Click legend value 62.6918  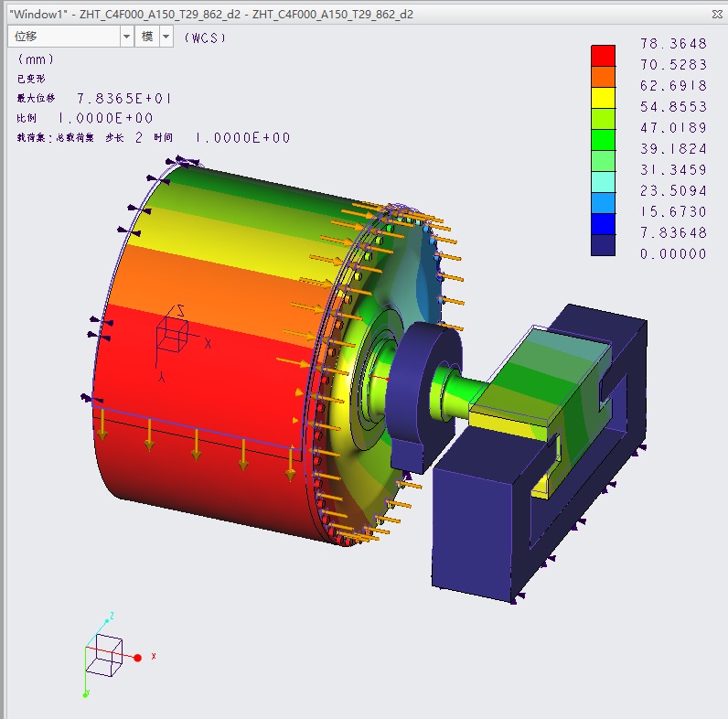[673, 85]
